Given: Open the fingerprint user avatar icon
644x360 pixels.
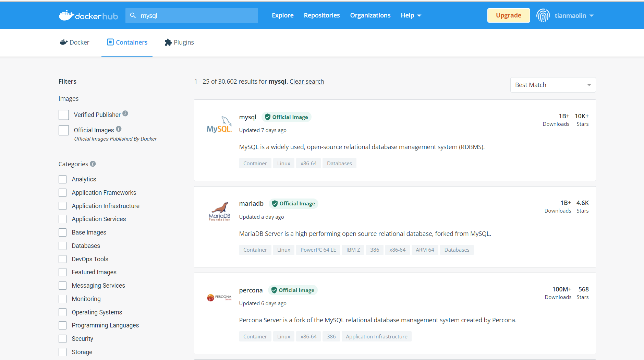Looking at the screenshot, I should [x=543, y=15].
